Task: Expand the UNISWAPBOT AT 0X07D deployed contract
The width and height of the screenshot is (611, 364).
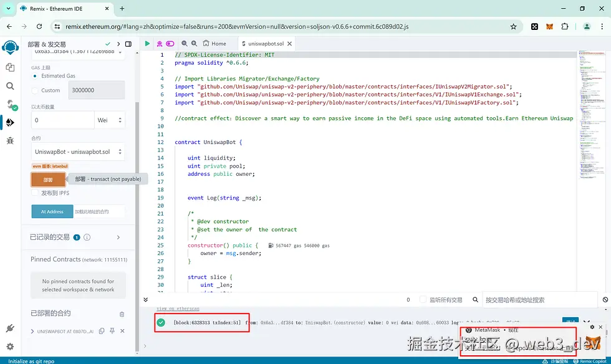Action: [x=32, y=331]
